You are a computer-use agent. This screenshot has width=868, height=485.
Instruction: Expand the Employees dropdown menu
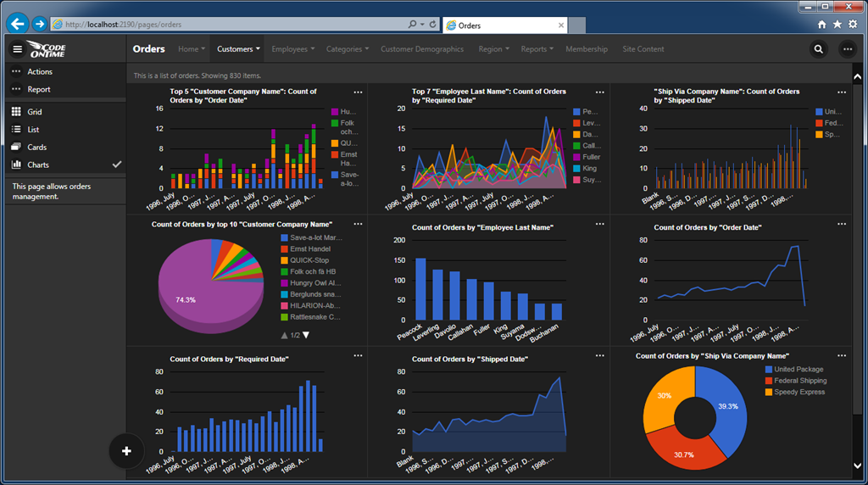pyautogui.click(x=292, y=49)
